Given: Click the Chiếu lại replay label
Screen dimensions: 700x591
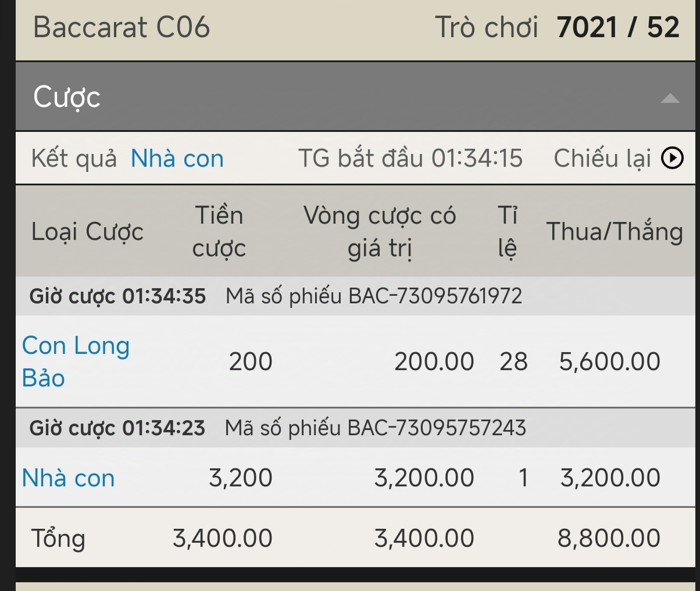Looking at the screenshot, I should pyautogui.click(x=602, y=159).
